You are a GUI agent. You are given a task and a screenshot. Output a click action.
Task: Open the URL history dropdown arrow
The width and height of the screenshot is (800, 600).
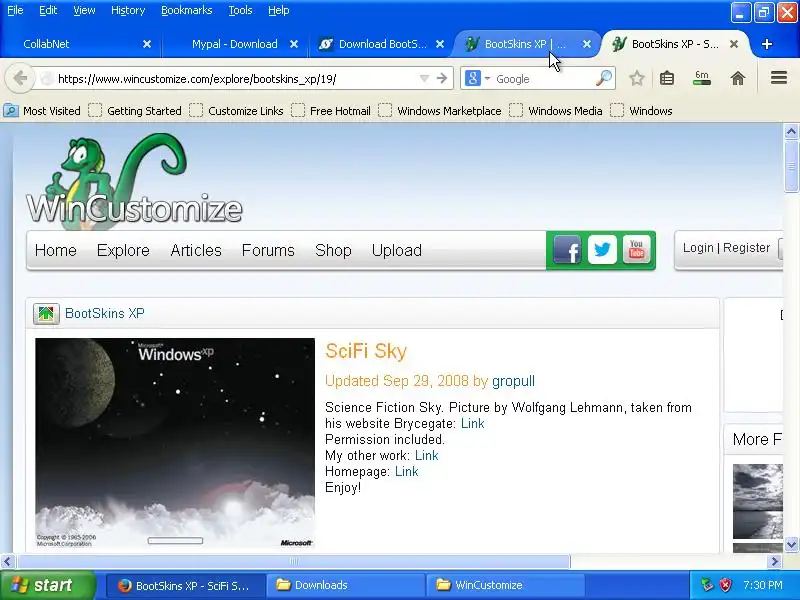click(424, 79)
